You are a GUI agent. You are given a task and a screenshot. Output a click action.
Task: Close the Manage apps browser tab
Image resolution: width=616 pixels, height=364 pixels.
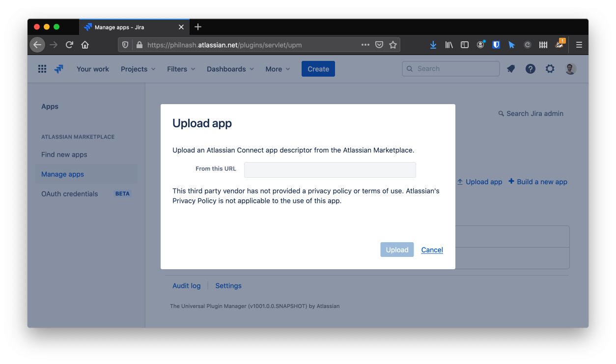click(x=181, y=27)
